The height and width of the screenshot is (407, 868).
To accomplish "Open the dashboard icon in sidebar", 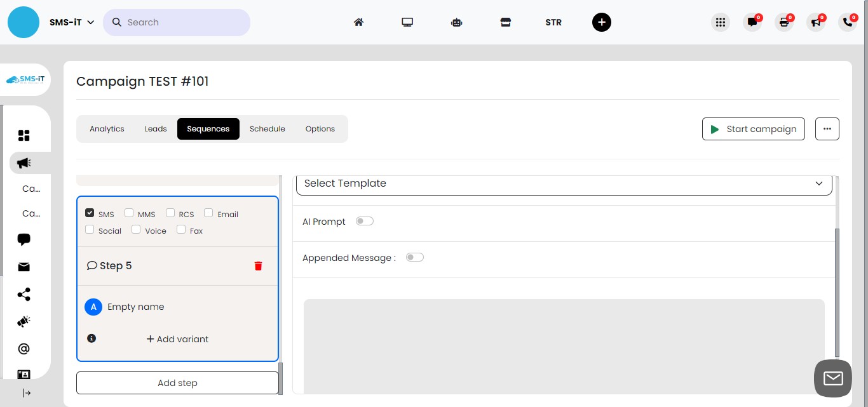I will (24, 135).
